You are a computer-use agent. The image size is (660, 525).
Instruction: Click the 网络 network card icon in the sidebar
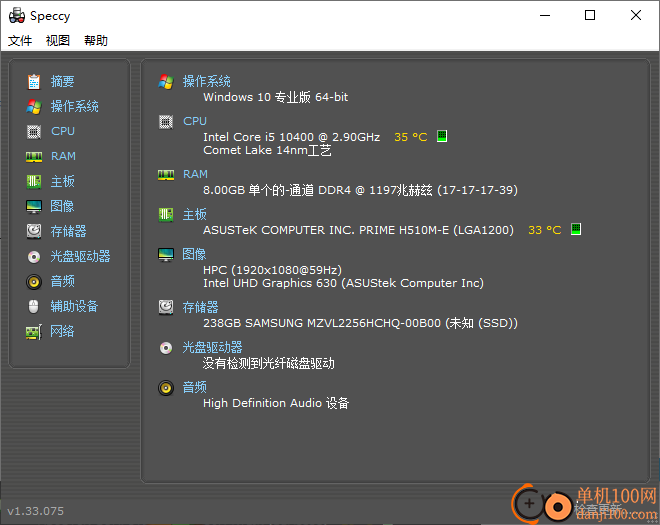34,332
